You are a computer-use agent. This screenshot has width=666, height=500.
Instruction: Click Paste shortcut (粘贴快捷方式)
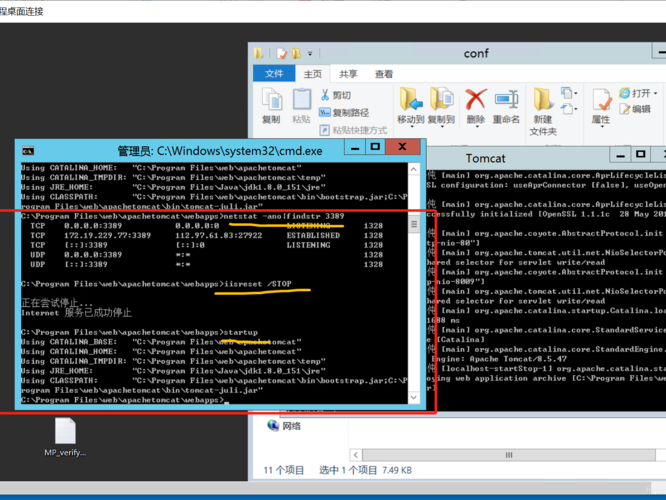click(353, 130)
